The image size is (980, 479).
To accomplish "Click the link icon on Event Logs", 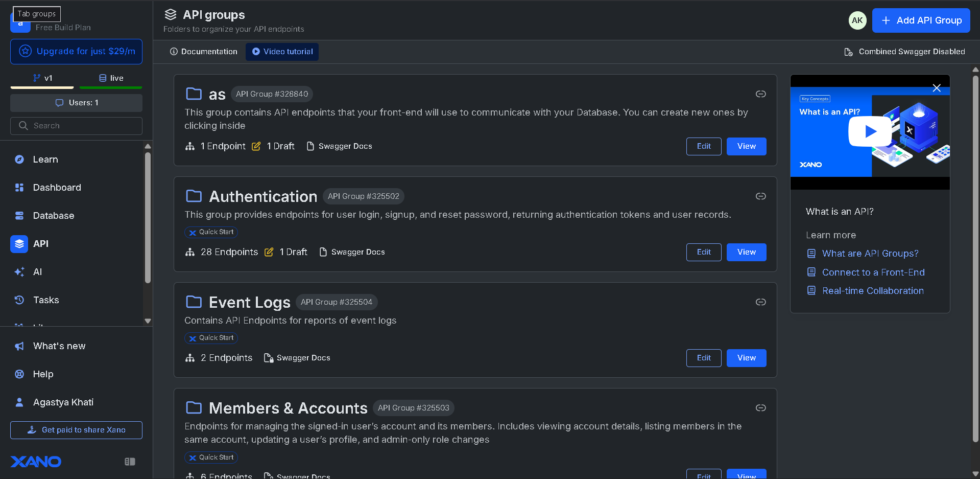I will pos(760,302).
